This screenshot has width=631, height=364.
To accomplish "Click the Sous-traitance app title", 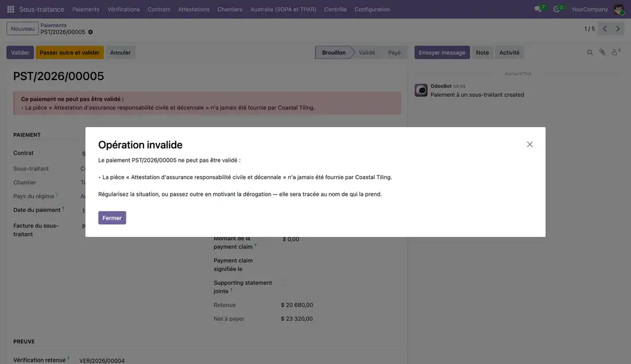I will click(x=41, y=9).
